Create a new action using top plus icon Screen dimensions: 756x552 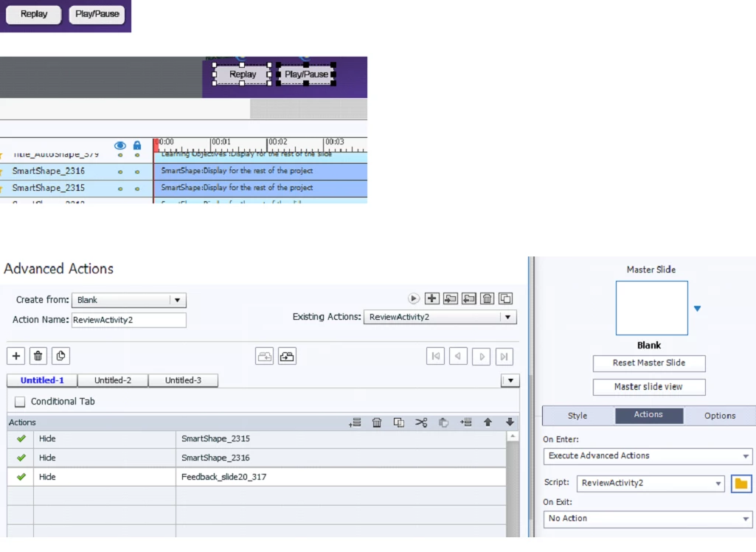tap(431, 298)
